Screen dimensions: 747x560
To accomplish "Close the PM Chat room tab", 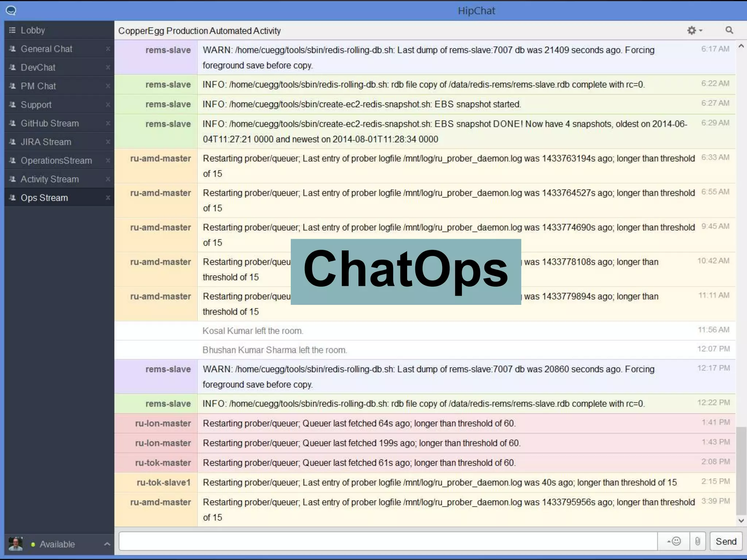I will click(108, 86).
